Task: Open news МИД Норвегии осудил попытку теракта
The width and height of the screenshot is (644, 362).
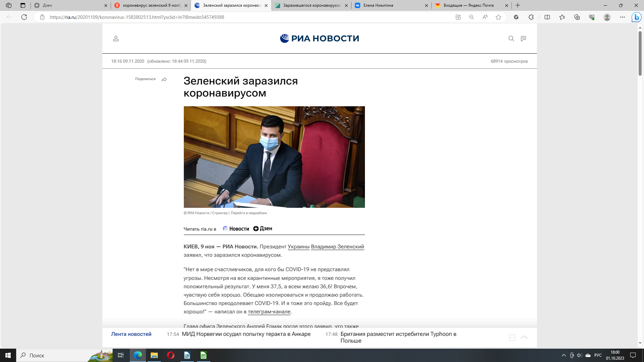Action: tap(246, 334)
